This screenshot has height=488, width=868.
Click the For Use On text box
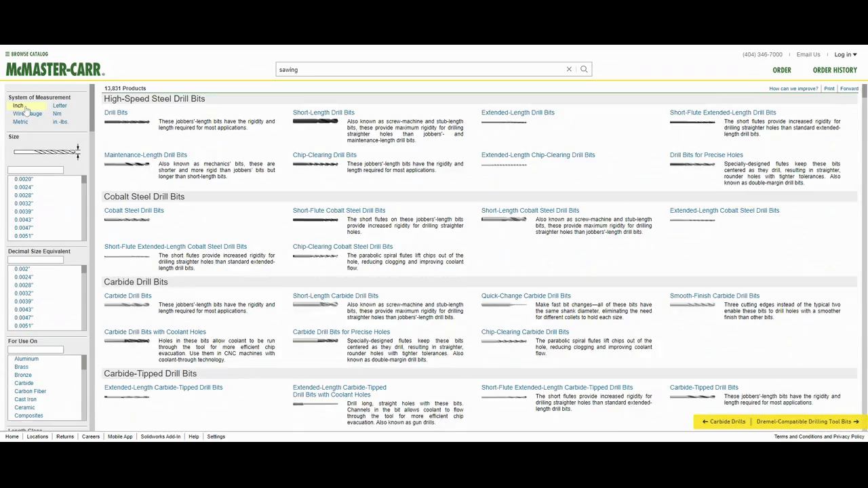click(35, 350)
